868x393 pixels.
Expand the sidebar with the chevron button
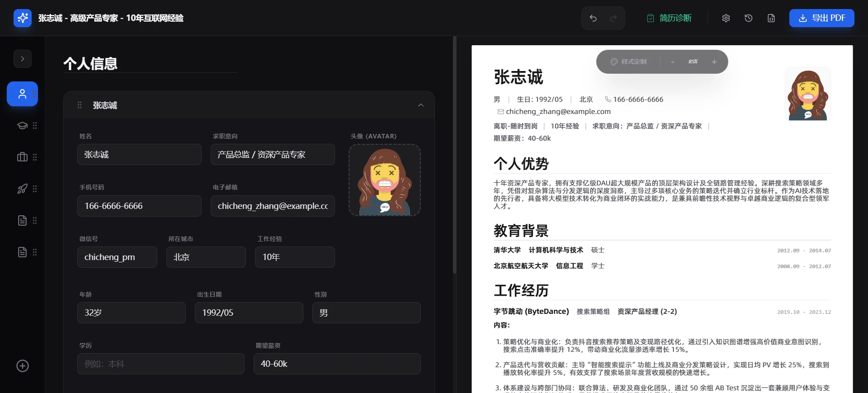coord(23,59)
